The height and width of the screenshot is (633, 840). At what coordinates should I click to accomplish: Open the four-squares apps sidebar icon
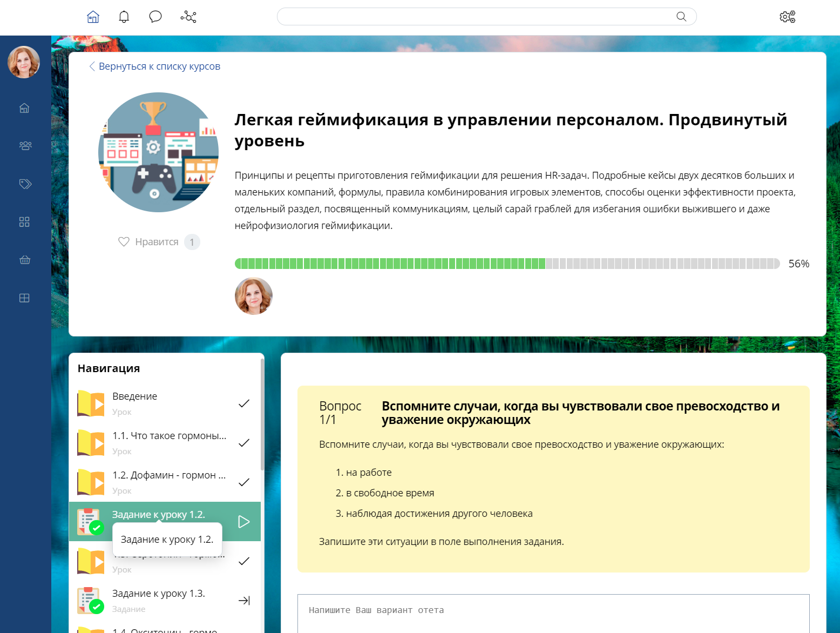pyautogui.click(x=24, y=222)
